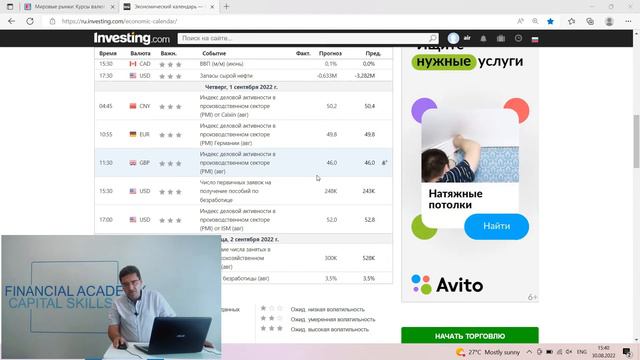Open Investing.com user avatar
Screen dimensions: 640x360
coord(453,38)
